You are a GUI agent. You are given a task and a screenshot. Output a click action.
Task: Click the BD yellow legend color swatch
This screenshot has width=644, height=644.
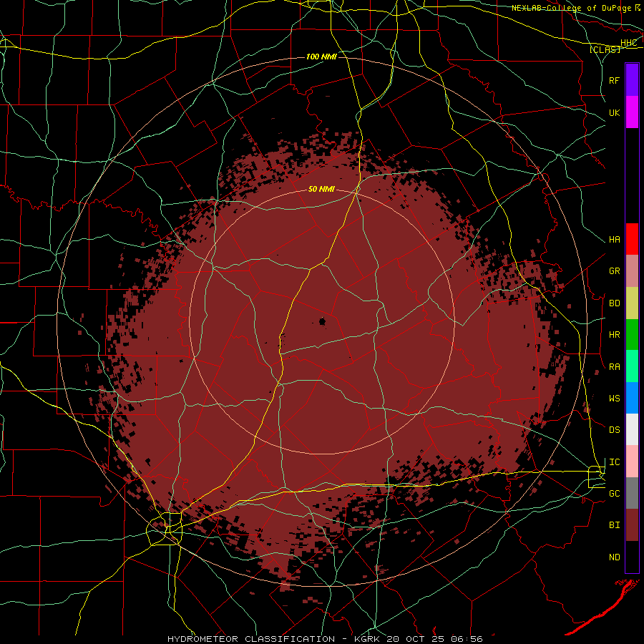[632, 303]
